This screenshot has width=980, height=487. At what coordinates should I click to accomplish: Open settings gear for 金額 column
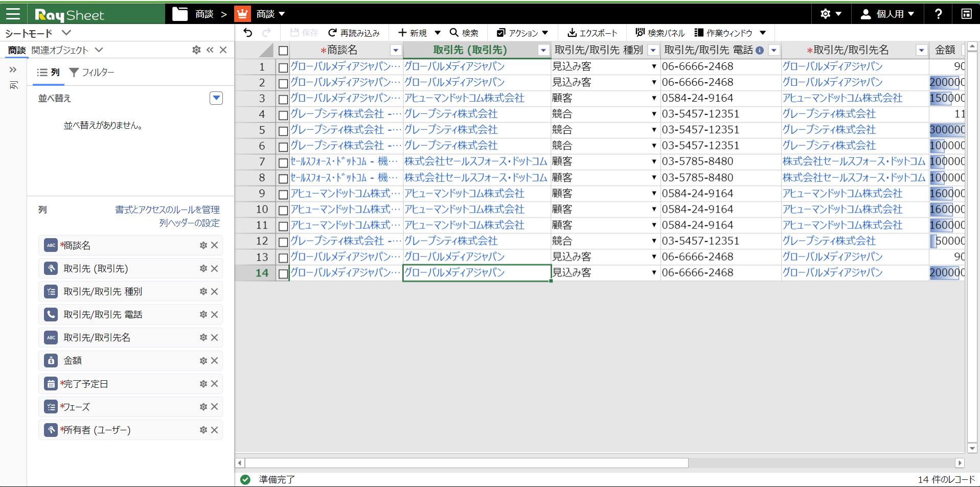pos(203,361)
